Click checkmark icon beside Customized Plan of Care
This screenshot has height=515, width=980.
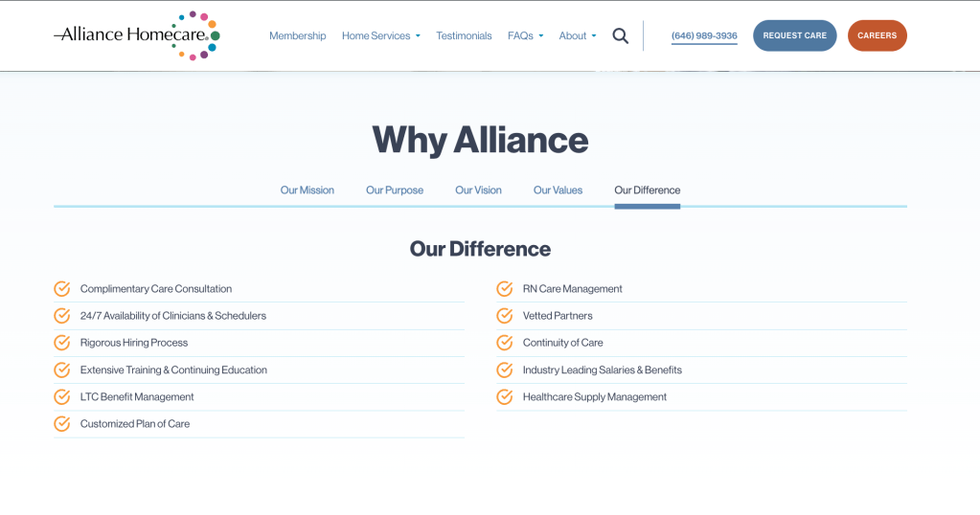click(62, 424)
